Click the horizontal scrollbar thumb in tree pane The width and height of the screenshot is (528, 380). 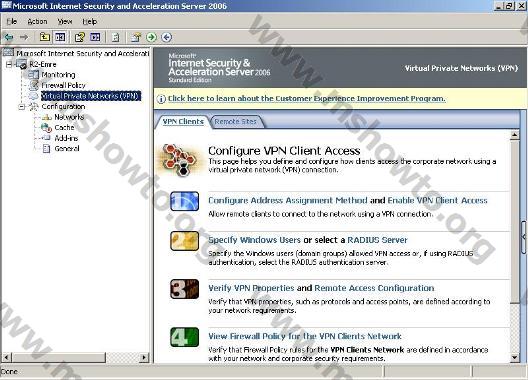(x=59, y=357)
